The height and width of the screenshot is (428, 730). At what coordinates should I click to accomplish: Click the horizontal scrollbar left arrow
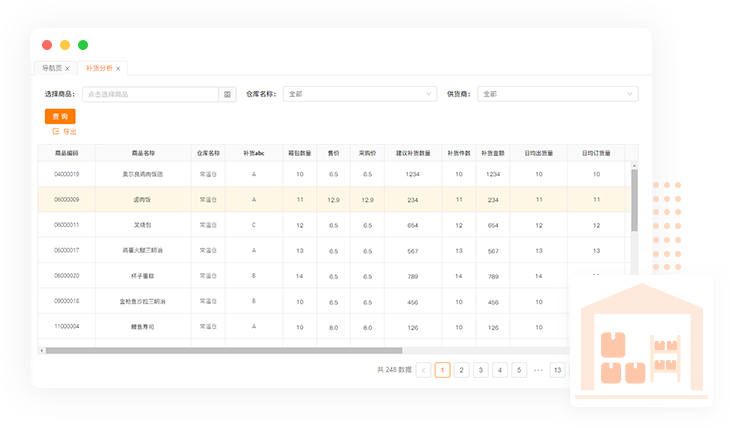(x=42, y=351)
